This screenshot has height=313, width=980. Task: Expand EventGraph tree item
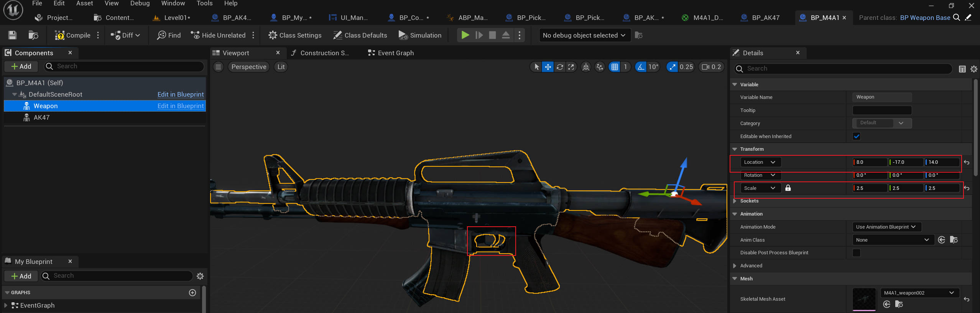point(6,305)
